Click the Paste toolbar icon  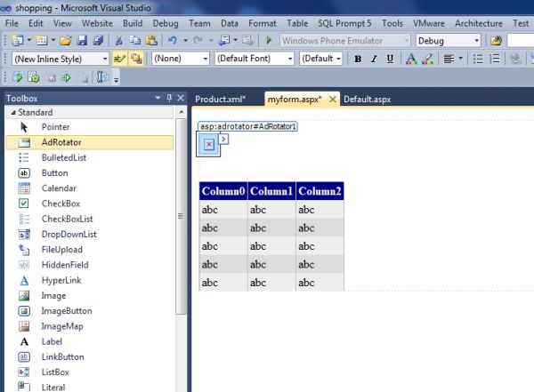coord(151,41)
